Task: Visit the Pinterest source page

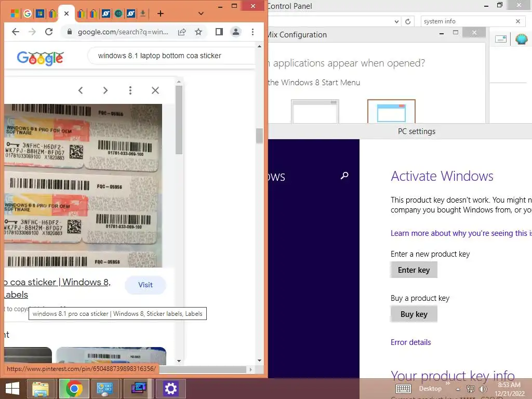Action: 145,285
